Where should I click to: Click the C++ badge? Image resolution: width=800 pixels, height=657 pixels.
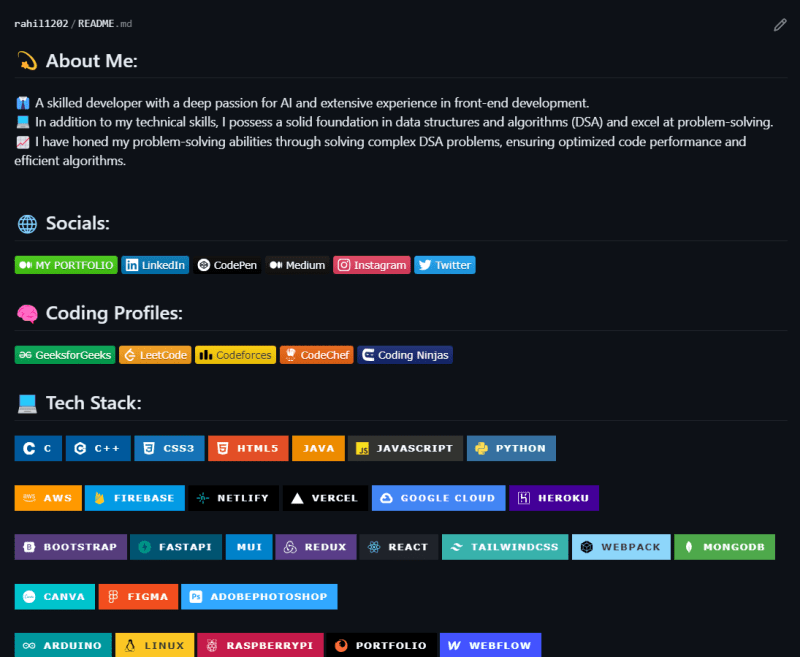point(98,448)
